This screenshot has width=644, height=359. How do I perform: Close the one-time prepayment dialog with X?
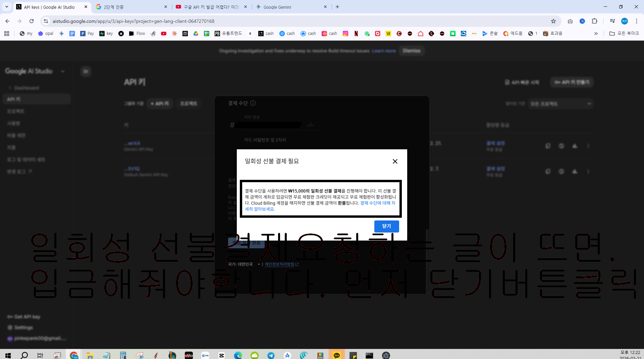point(395,161)
